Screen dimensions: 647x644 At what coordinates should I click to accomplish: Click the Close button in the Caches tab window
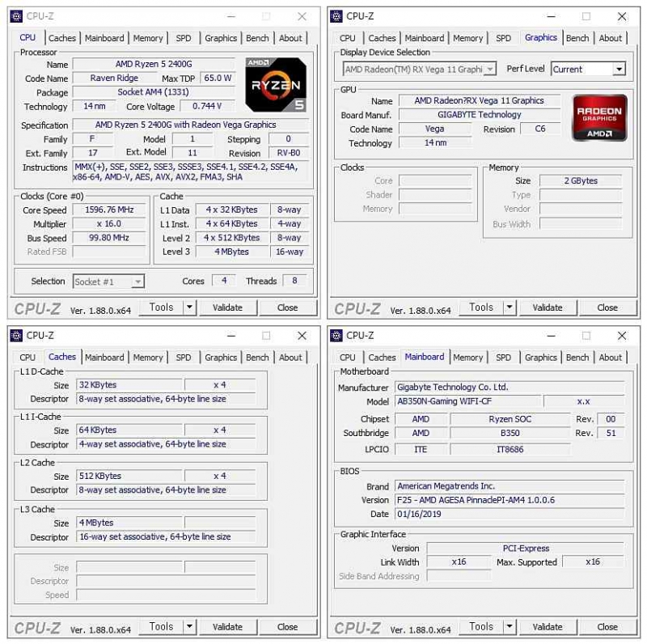(288, 627)
